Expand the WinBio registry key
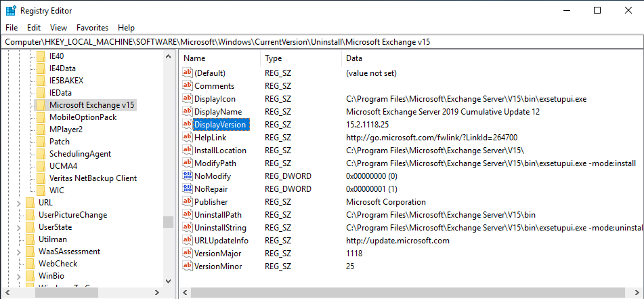Screen dimensions: 644x299 coord(19,276)
